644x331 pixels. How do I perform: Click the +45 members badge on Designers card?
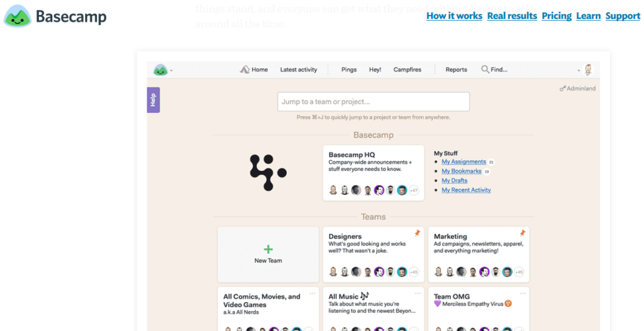pos(414,272)
